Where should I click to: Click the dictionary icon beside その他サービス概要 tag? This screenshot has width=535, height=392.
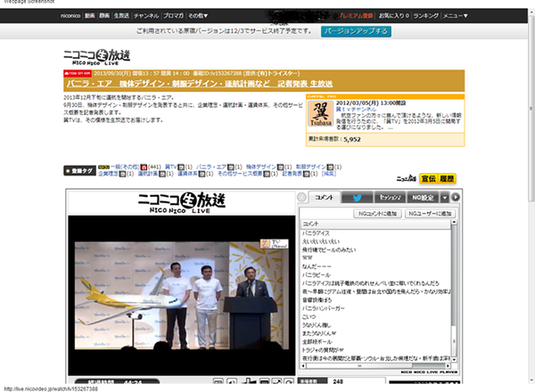pyautogui.click(x=266, y=175)
